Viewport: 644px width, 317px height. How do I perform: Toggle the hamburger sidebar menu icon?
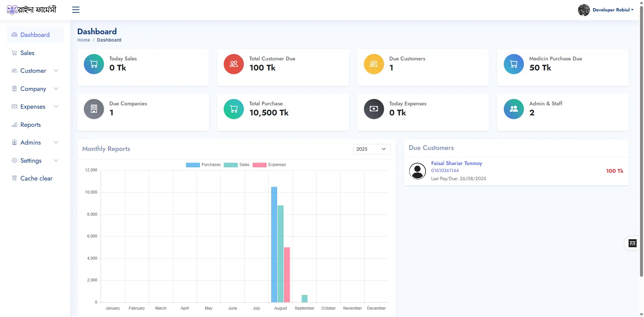click(76, 10)
